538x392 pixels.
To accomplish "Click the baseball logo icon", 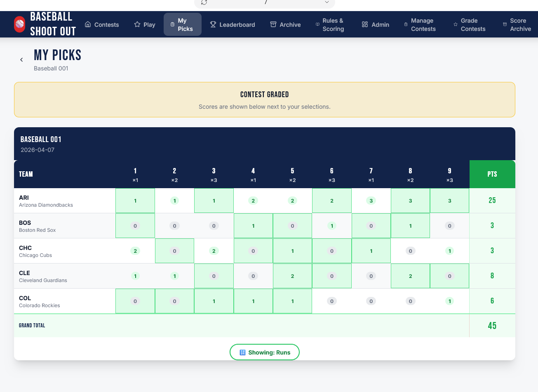I will click(19, 24).
